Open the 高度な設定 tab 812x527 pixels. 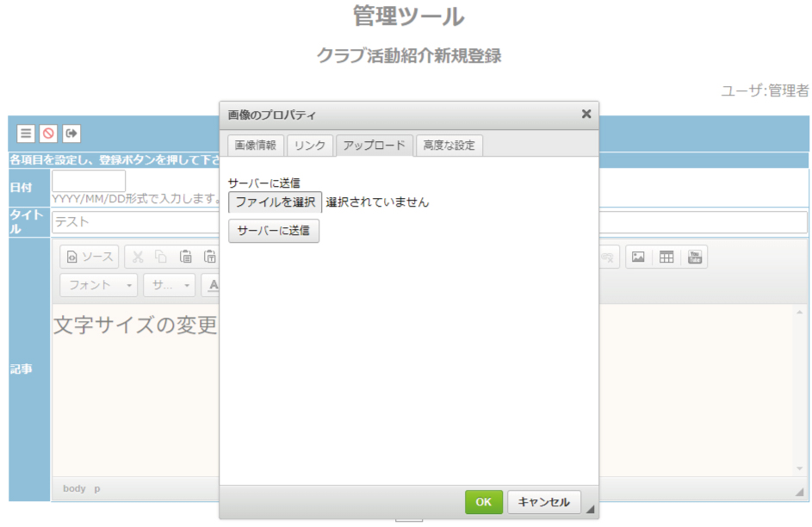pos(449,146)
